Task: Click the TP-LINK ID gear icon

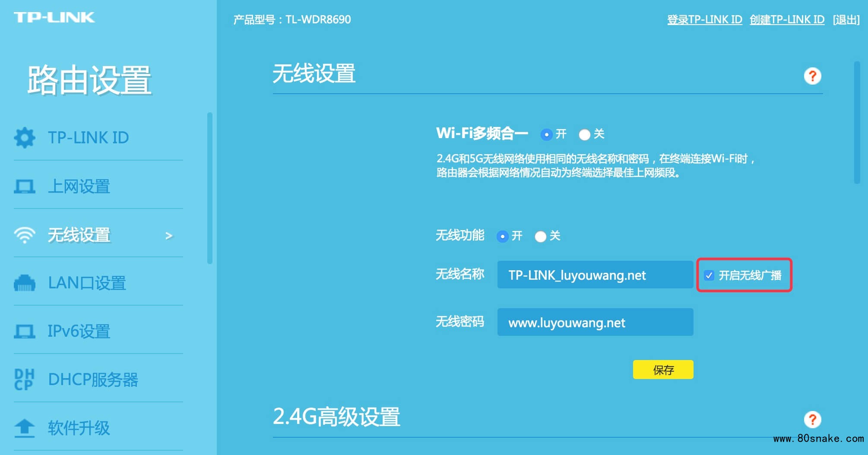Action: (x=25, y=138)
